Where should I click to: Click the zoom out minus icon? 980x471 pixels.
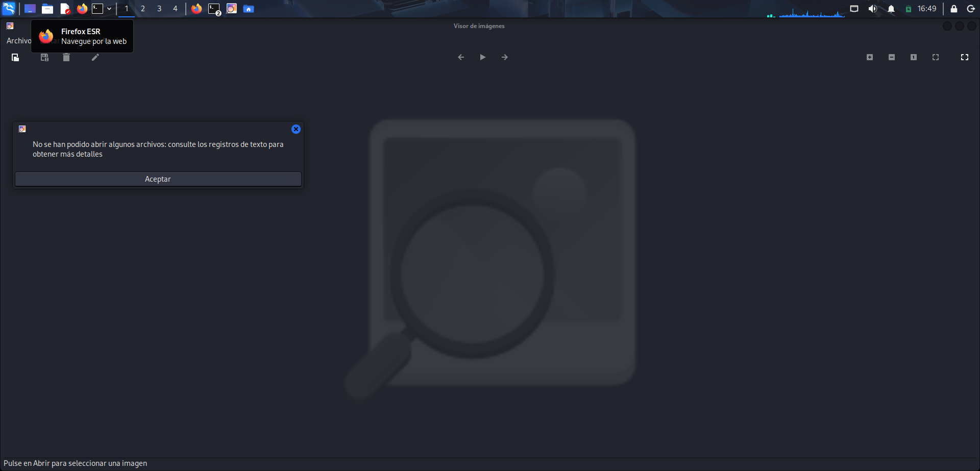coord(892,57)
